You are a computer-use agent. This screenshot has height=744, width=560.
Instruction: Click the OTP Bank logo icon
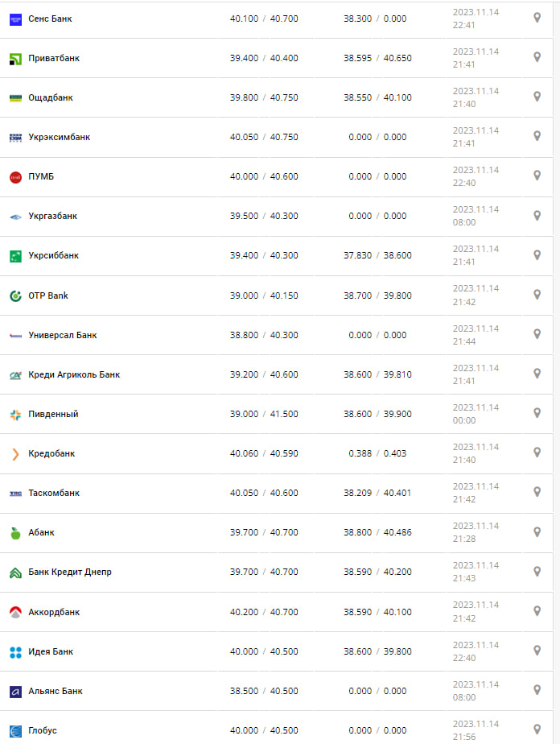15,296
